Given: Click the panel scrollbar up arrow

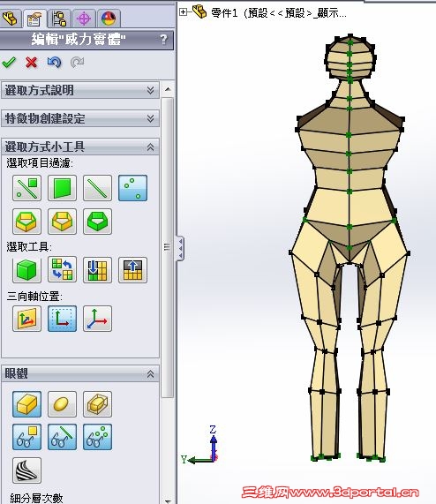Looking at the screenshot, I should [x=168, y=89].
